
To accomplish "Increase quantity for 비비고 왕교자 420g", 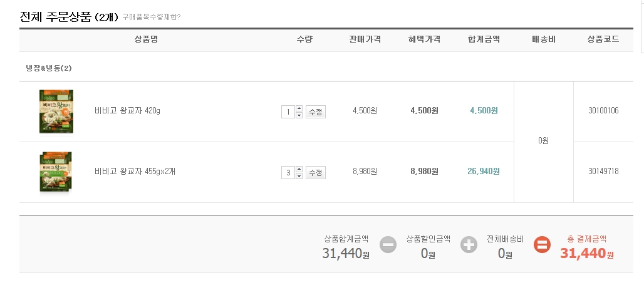I will click(x=299, y=108).
